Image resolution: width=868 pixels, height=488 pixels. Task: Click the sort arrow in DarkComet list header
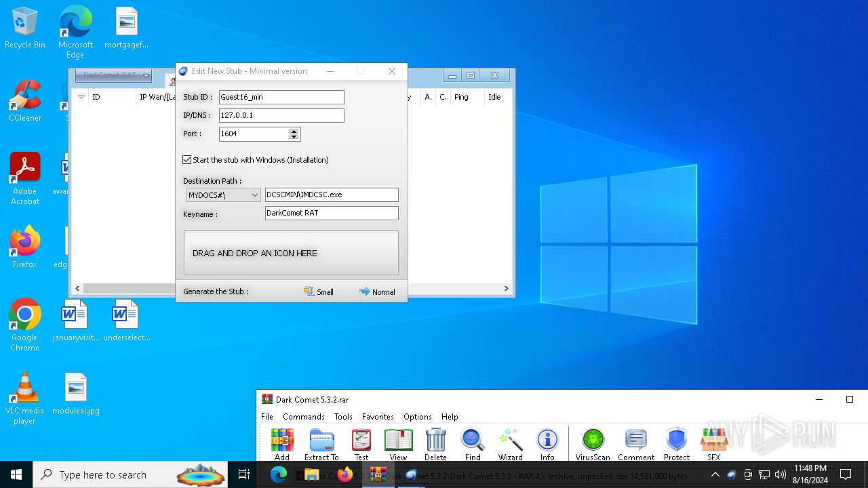pyautogui.click(x=81, y=97)
